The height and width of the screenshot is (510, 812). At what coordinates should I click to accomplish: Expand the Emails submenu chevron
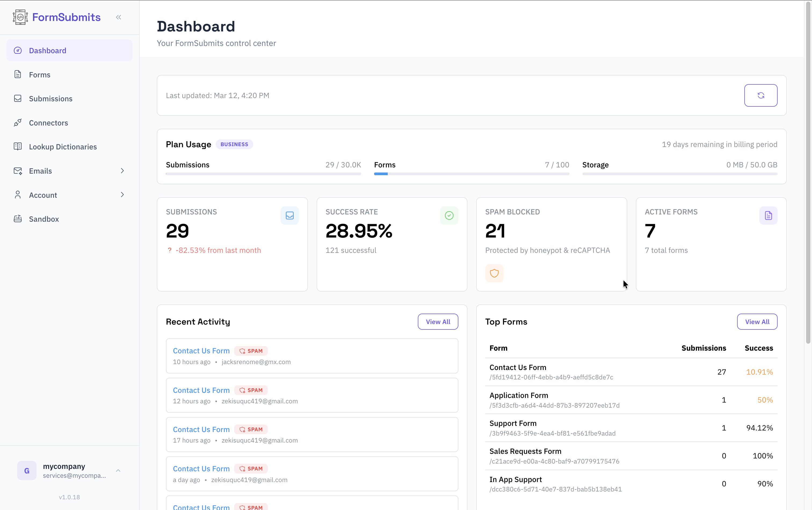coord(122,171)
